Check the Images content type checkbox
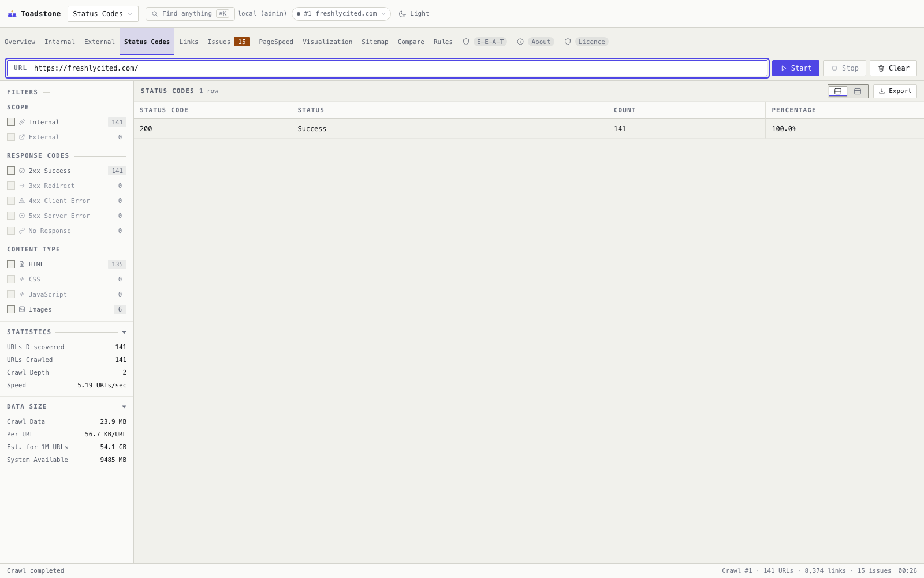This screenshot has width=924, height=578. click(11, 309)
